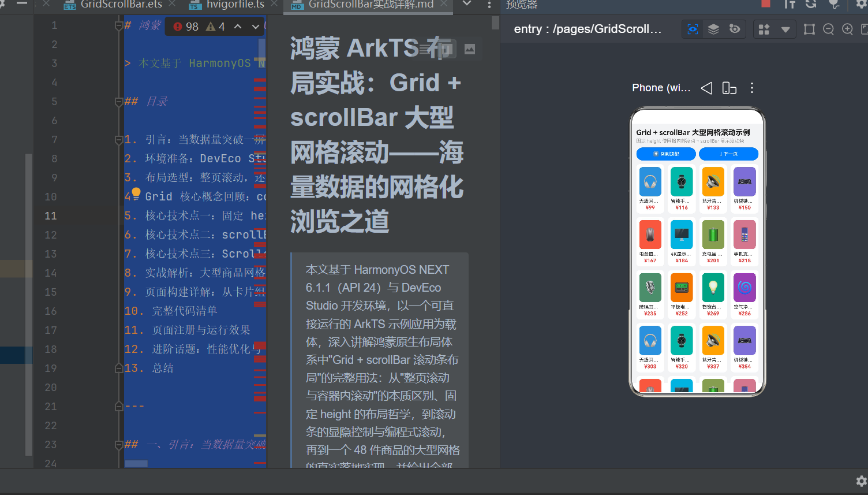This screenshot has width=868, height=495.
Task: Click '11. 页面注册与运行效果' line in editor
Action: coord(188,330)
